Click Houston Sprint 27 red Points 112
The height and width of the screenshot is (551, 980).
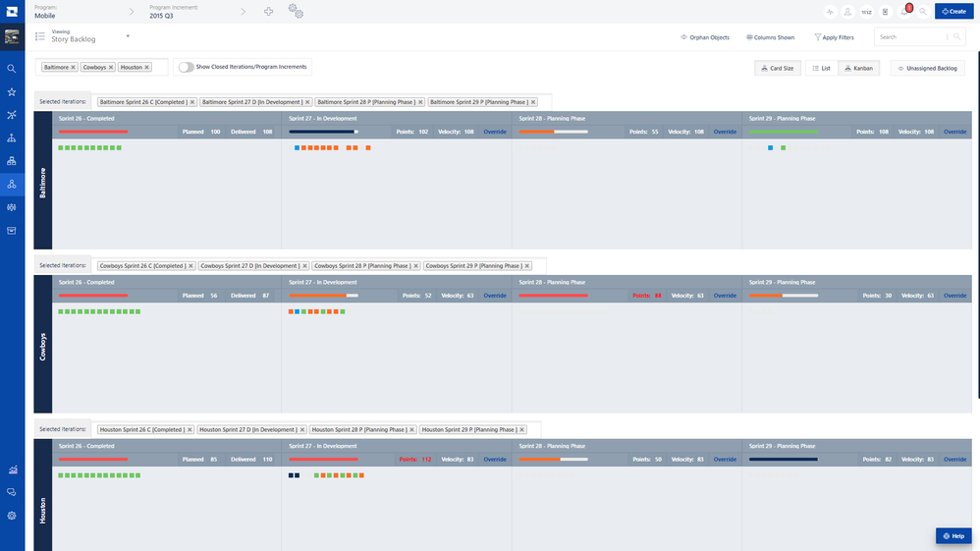[415, 460]
